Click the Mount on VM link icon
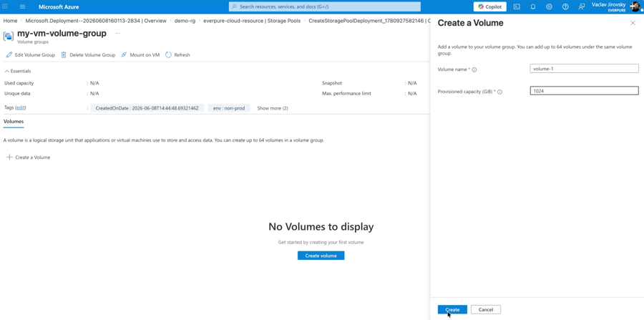Viewport: 644px width, 320px height. pyautogui.click(x=124, y=54)
